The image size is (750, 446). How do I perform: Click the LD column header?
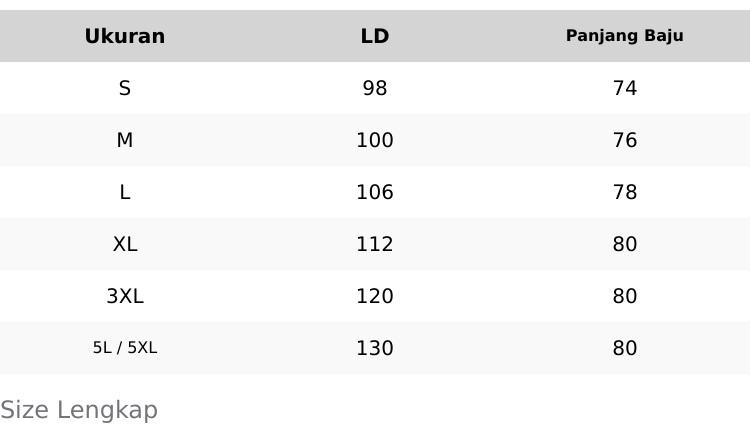point(374,36)
